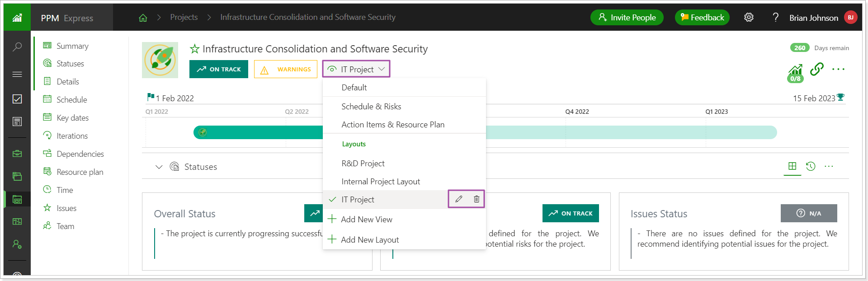This screenshot has width=868, height=281.
Task: Open Time in side navigation
Action: point(58,190)
